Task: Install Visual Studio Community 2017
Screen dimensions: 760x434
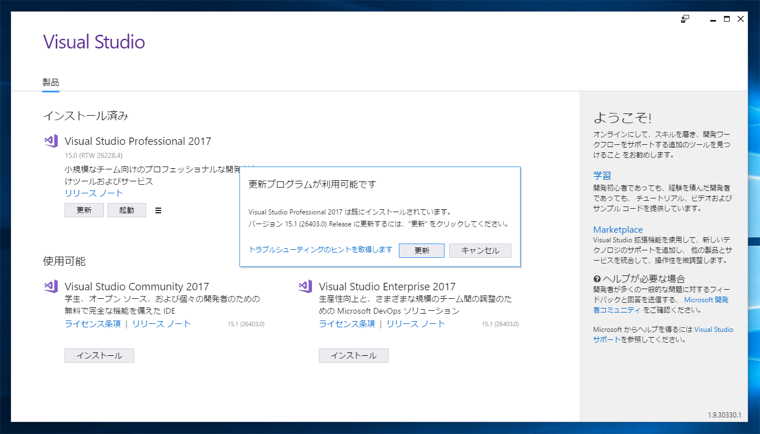Action: 99,355
